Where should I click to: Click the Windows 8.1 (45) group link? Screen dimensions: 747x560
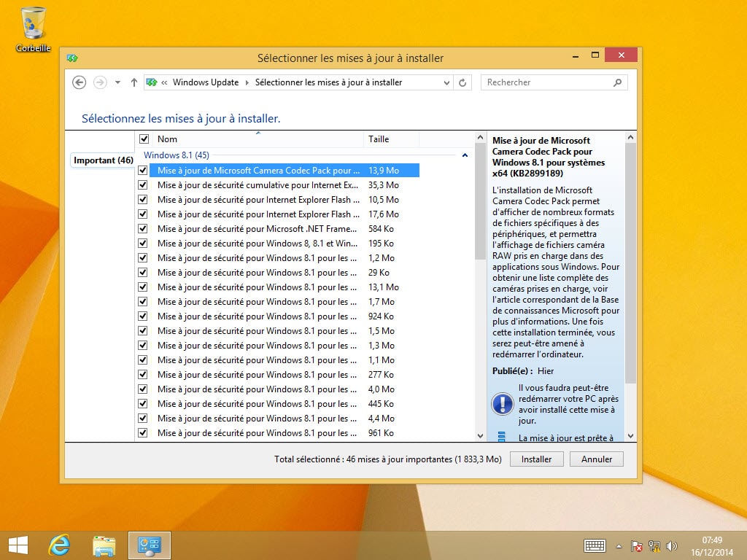pos(177,155)
